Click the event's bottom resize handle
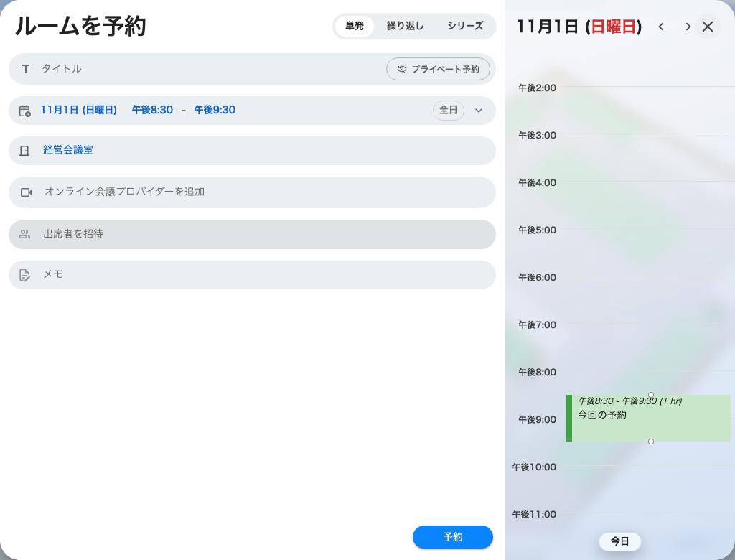735x560 pixels. [650, 442]
